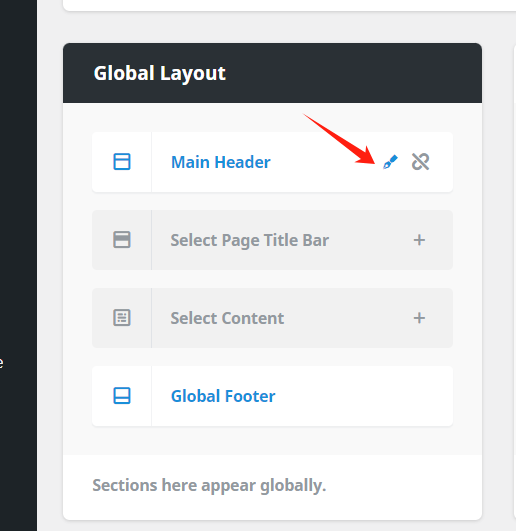516x531 pixels.
Task: Click the Content section icon
Action: [122, 318]
